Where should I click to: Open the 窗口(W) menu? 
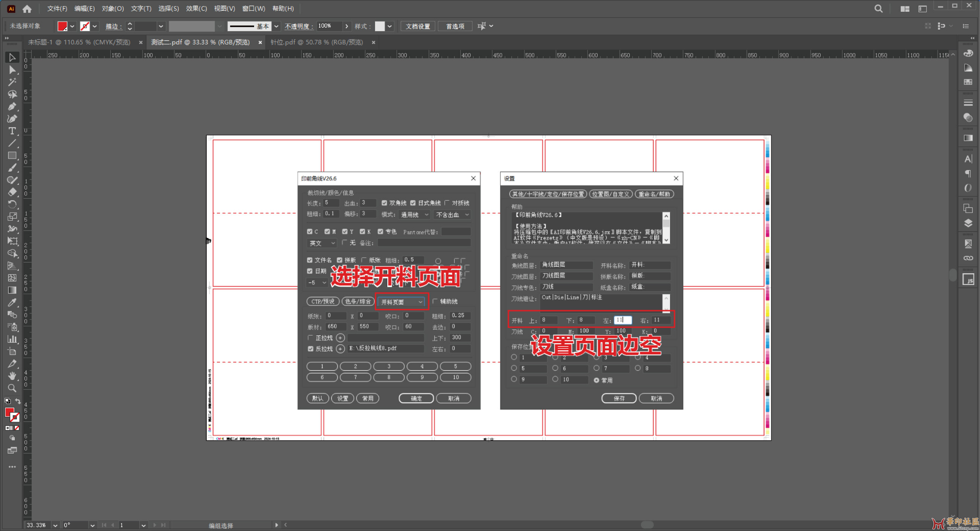point(254,8)
